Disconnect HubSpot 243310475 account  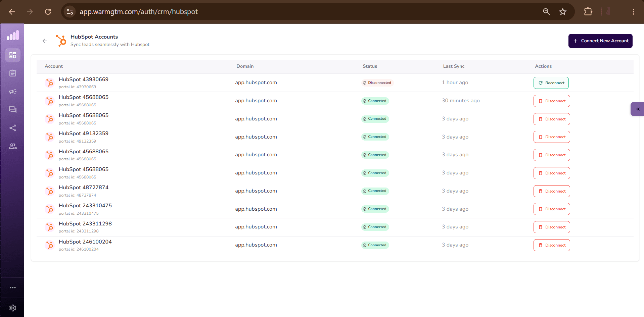pos(552,209)
